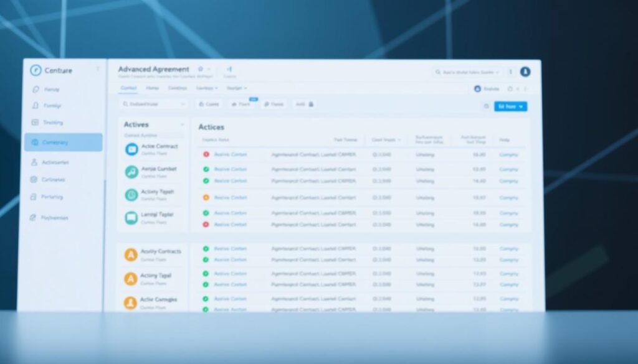Sort by the column header with a dropdown arrow

pyautogui.click(x=386, y=140)
